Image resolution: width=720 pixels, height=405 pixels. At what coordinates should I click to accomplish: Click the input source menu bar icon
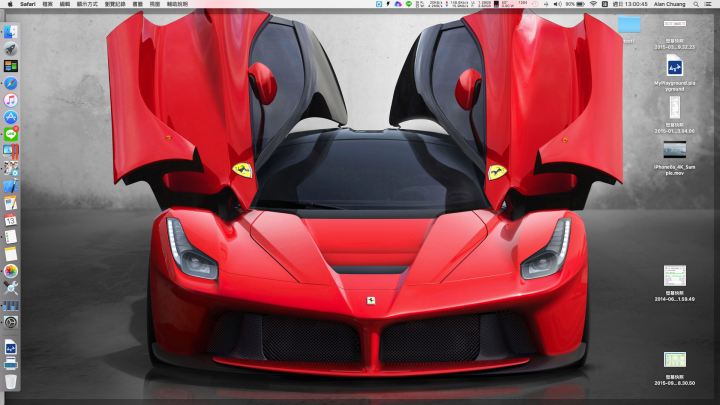point(605,4)
